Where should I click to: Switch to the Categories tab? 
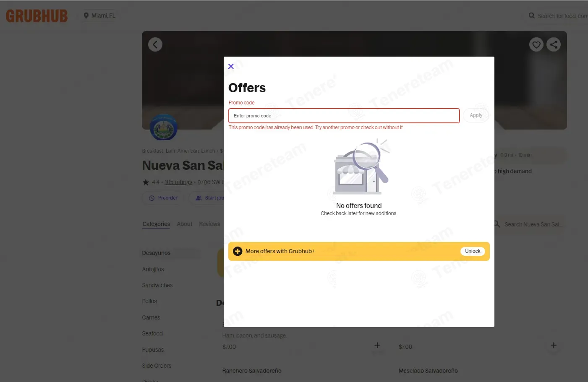156,224
